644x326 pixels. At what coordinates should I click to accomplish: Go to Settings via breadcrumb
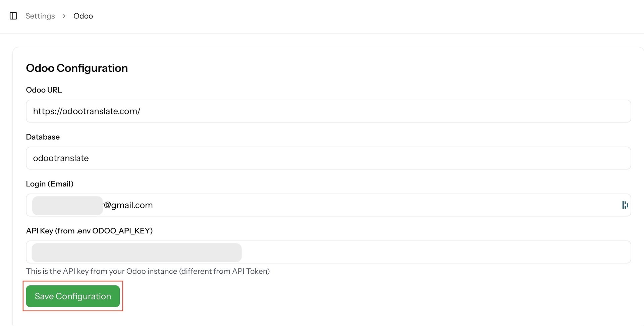(40, 16)
